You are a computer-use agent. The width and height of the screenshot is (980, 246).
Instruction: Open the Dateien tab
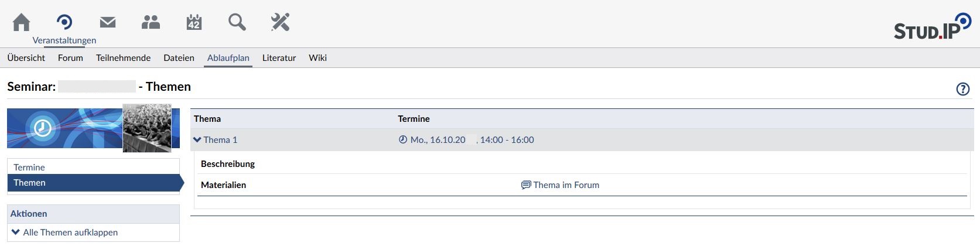(179, 58)
